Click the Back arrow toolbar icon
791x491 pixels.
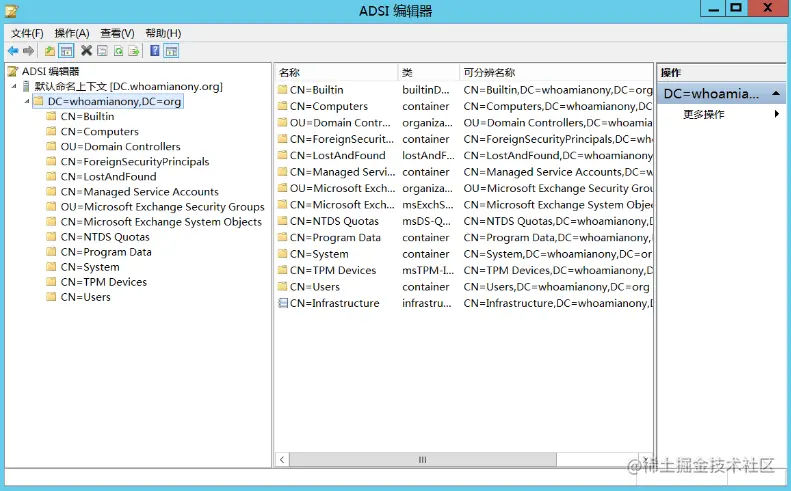point(13,50)
